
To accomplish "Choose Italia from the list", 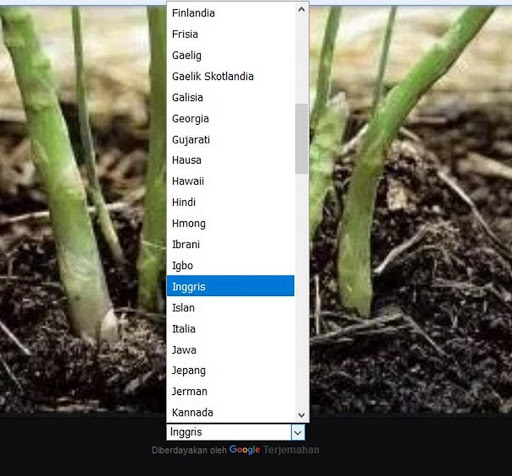I will [230, 329].
